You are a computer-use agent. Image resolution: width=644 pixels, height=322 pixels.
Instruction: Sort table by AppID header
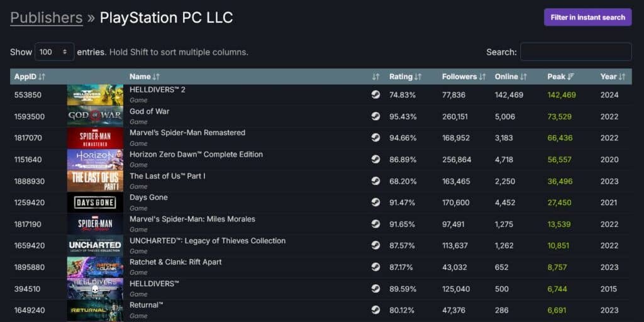tap(30, 77)
